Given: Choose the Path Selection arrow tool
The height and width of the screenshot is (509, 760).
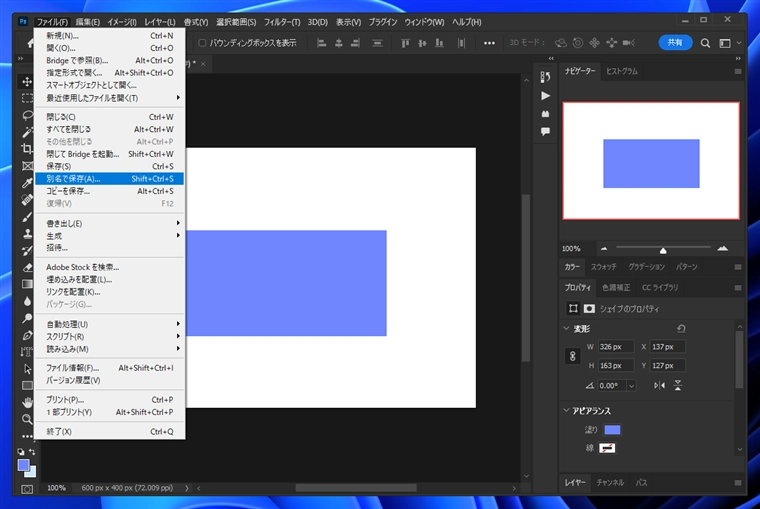Looking at the screenshot, I should point(27,369).
